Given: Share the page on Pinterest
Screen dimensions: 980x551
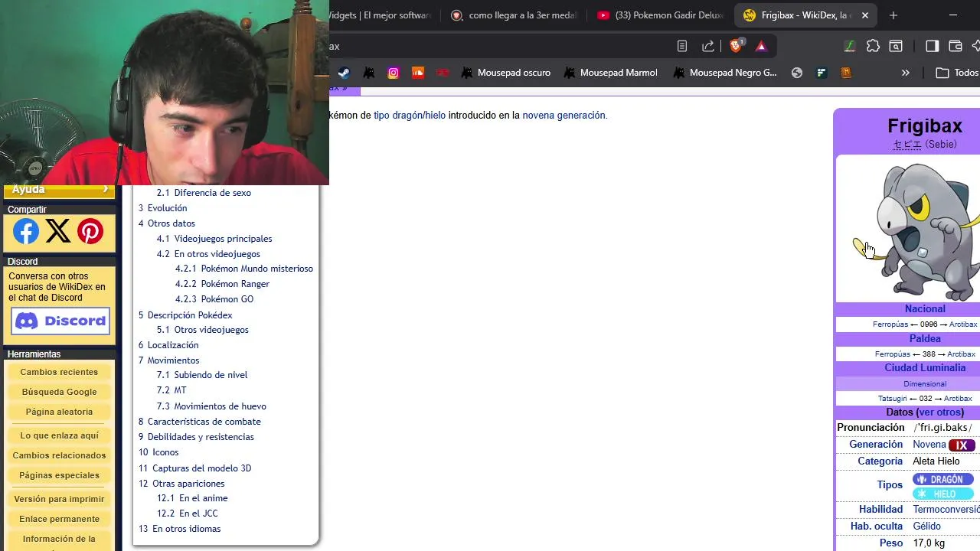Looking at the screenshot, I should 90,231.
